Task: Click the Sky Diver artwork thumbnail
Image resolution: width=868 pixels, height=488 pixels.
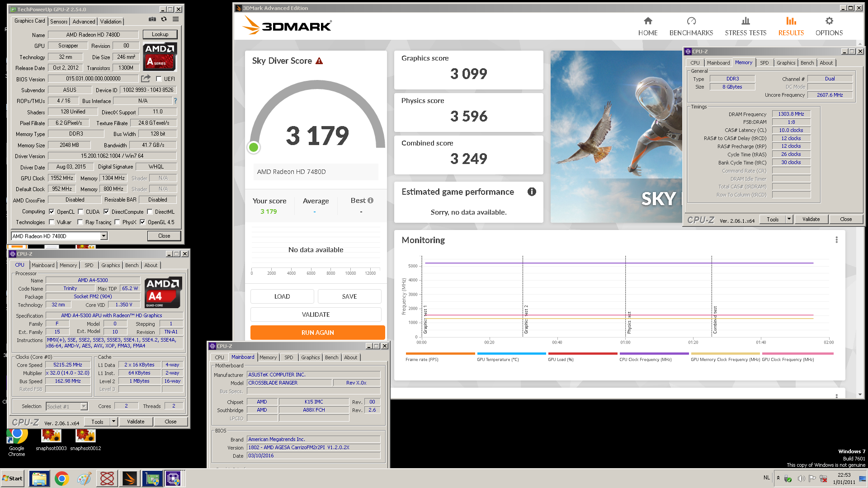Action: [x=616, y=136]
